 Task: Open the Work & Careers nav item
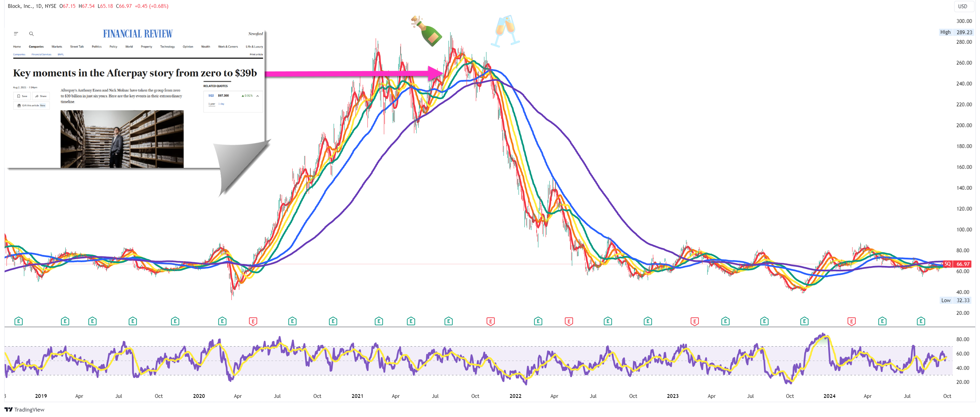pos(228,47)
